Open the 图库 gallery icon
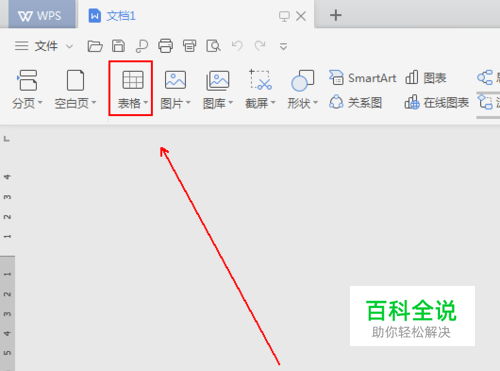 (217, 80)
